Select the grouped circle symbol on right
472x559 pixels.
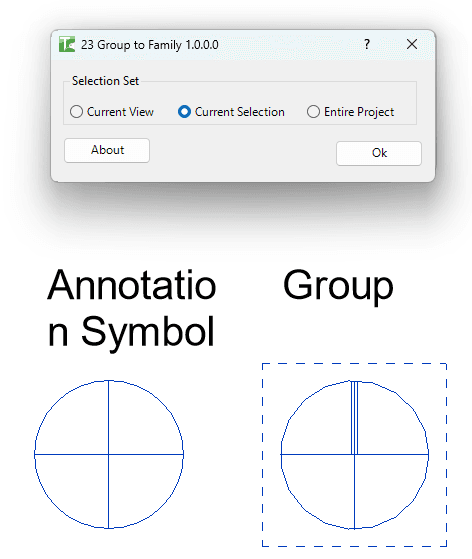click(x=355, y=455)
